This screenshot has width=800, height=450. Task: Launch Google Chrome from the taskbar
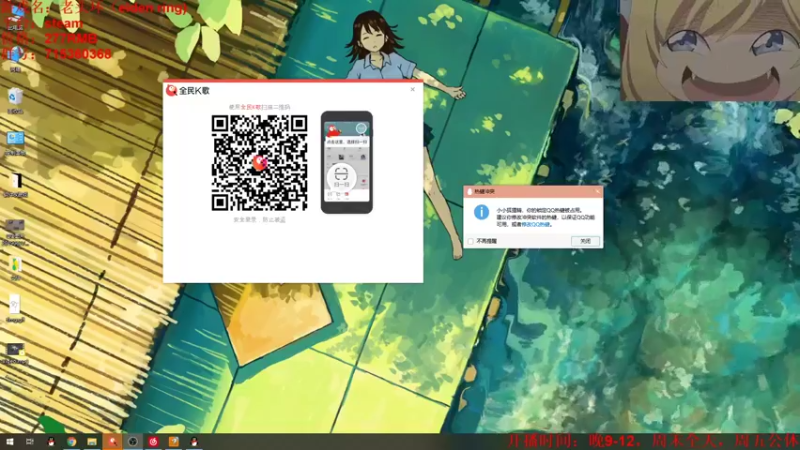(x=71, y=442)
